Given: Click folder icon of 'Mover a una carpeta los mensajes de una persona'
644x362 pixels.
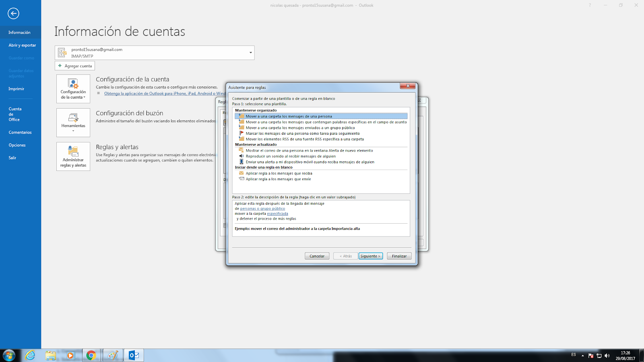Looking at the screenshot, I should click(241, 116).
